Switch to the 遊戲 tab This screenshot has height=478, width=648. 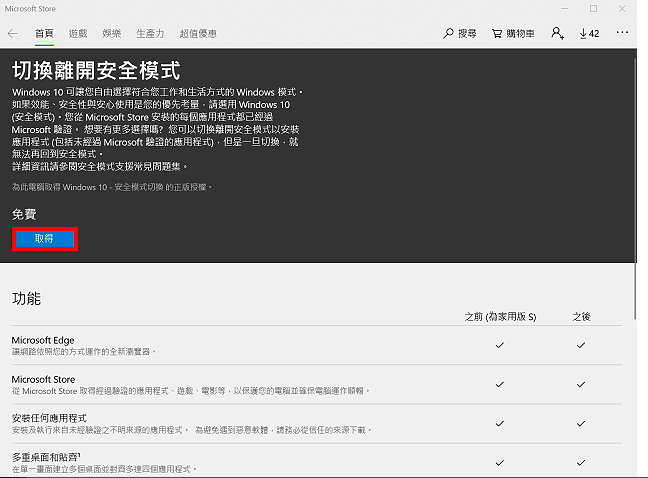[78, 33]
